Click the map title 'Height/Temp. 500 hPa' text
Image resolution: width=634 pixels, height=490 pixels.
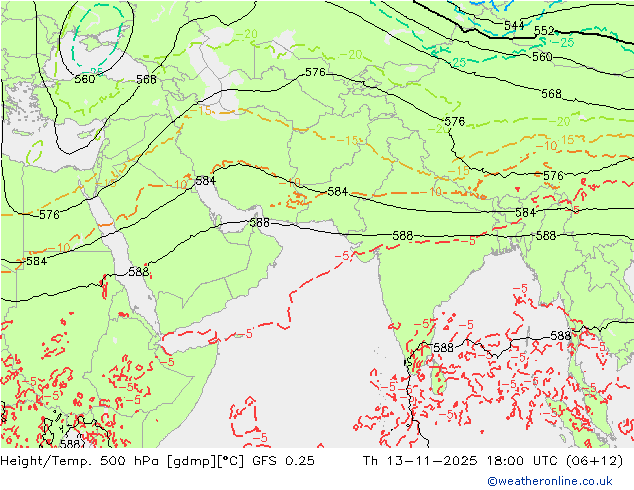click(81, 461)
